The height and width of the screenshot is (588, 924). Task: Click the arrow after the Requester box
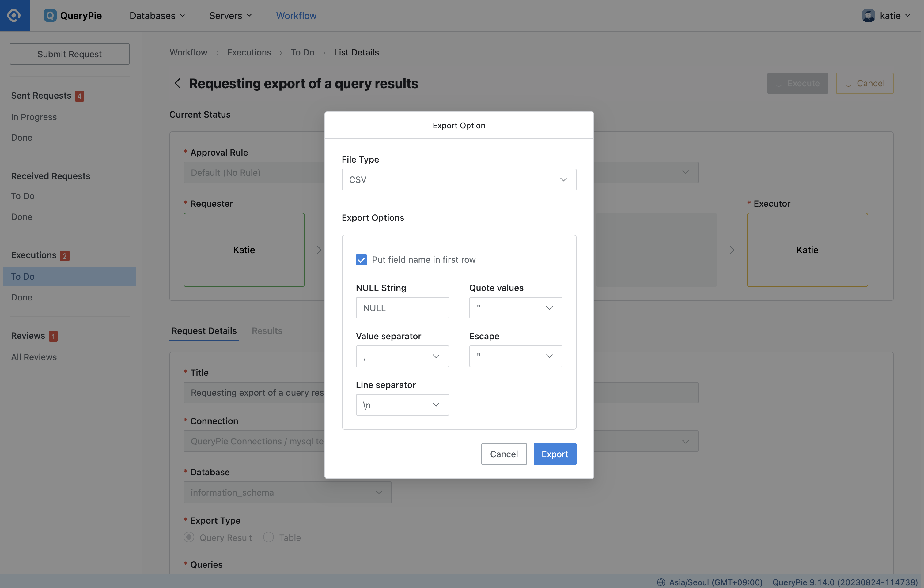pos(319,250)
